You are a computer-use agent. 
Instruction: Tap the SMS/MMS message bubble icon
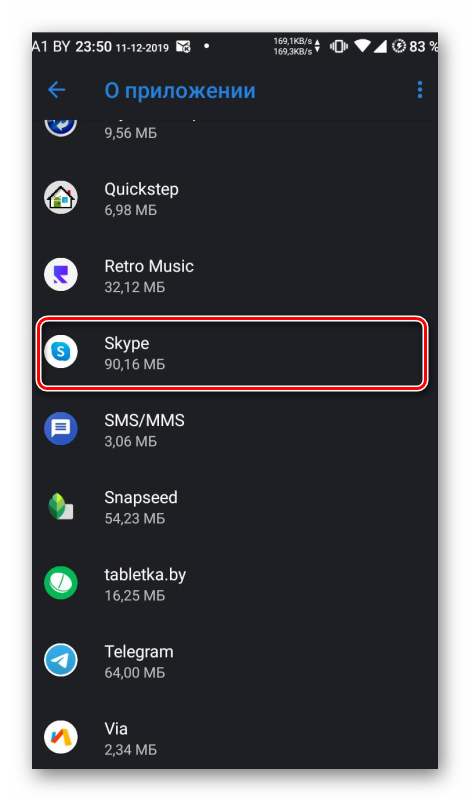[61, 429]
